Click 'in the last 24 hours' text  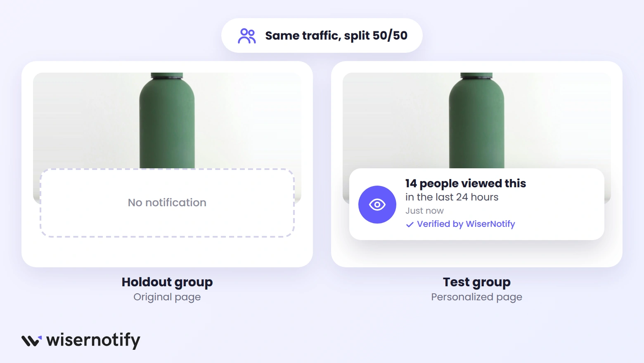coord(452,197)
